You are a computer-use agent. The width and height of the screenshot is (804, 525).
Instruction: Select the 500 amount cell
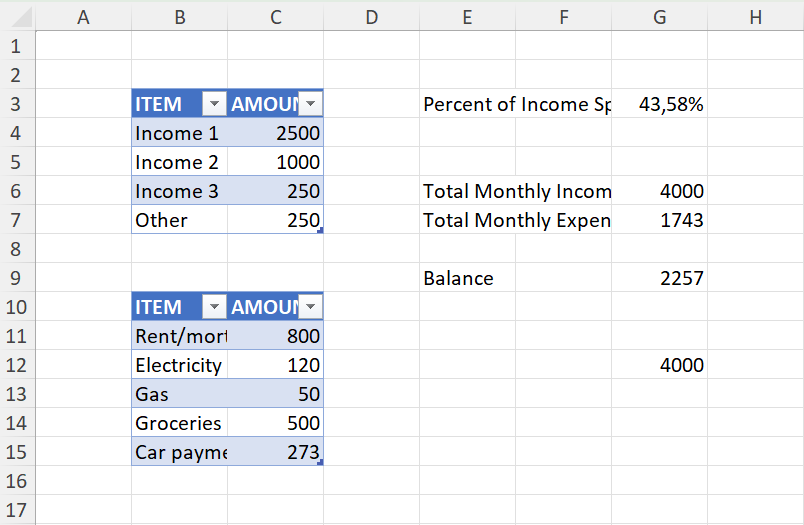[x=275, y=423]
